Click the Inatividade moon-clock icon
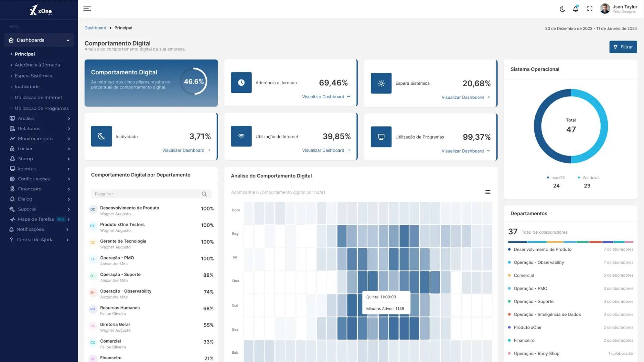644x362 pixels. click(x=101, y=136)
